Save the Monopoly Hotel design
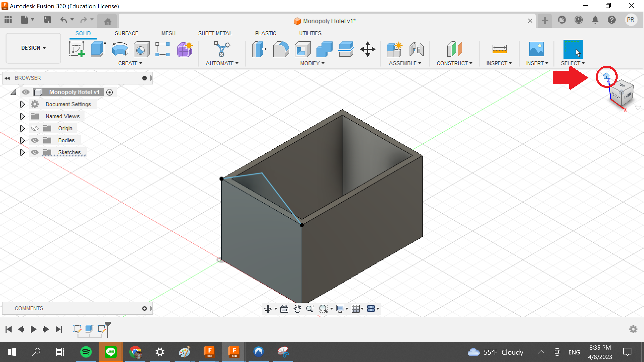644x362 pixels. pos(47,19)
